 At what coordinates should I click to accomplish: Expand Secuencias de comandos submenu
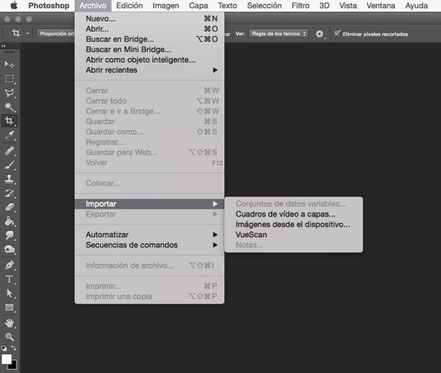[x=150, y=245]
